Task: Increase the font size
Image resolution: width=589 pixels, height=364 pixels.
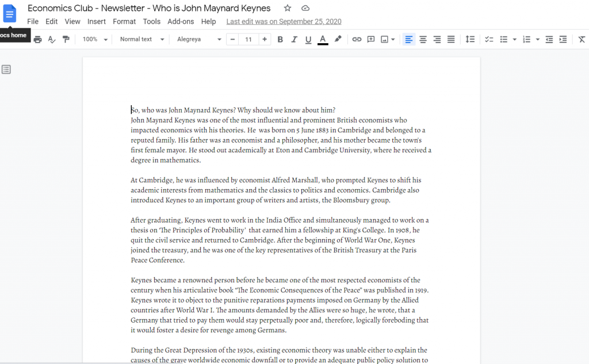Action: [x=265, y=40]
